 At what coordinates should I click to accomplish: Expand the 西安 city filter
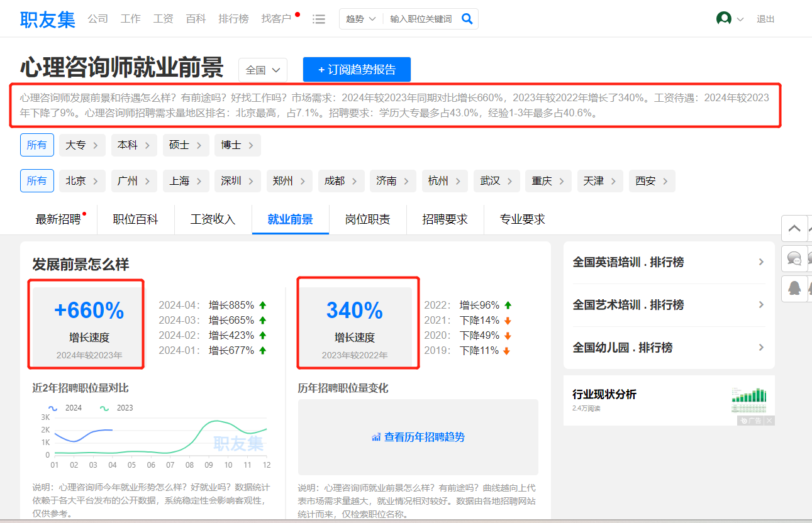pyautogui.click(x=652, y=181)
